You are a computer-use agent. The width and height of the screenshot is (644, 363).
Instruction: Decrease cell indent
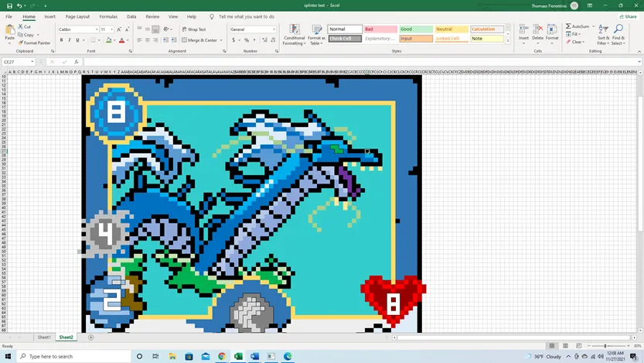tap(165, 40)
